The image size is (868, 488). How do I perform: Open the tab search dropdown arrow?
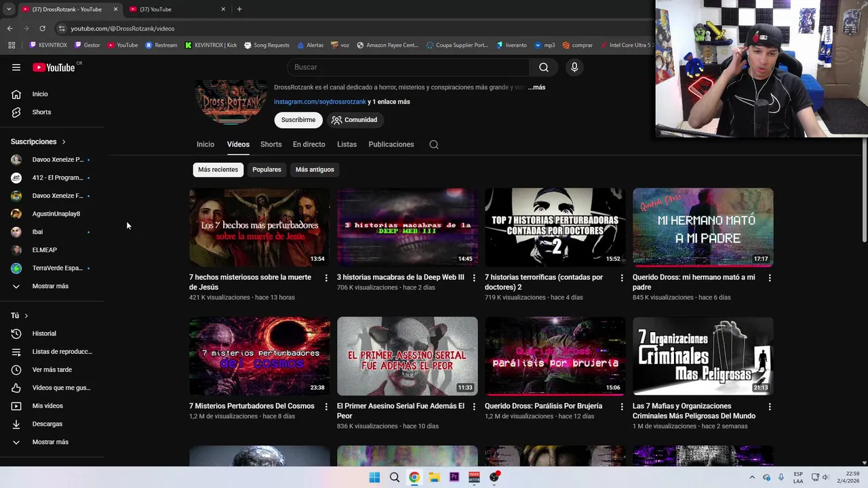coord(9,9)
